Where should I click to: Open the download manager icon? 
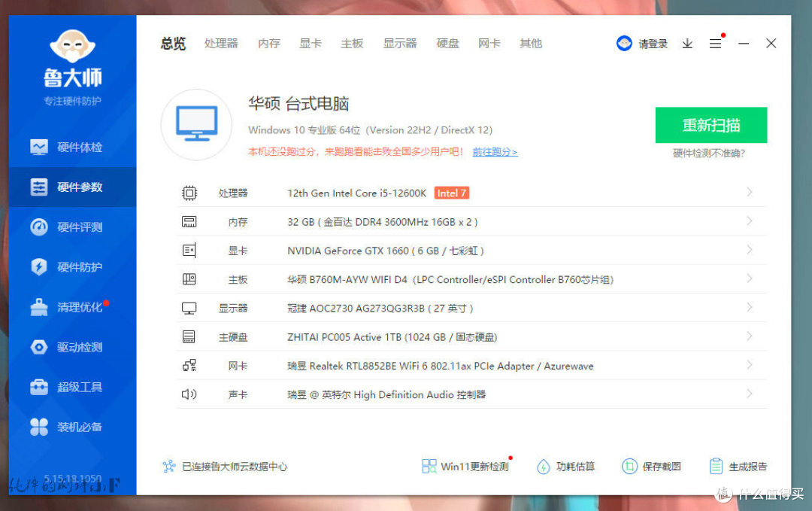click(687, 44)
